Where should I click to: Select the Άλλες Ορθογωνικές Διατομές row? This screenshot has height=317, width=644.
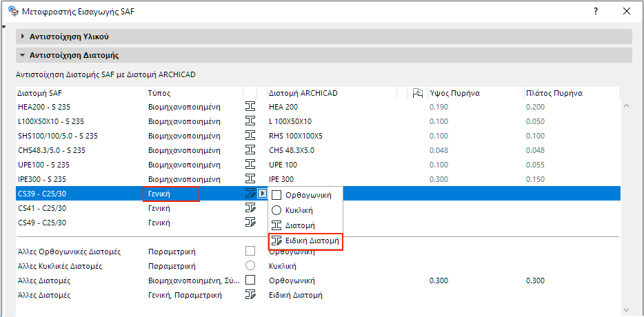coord(318,252)
